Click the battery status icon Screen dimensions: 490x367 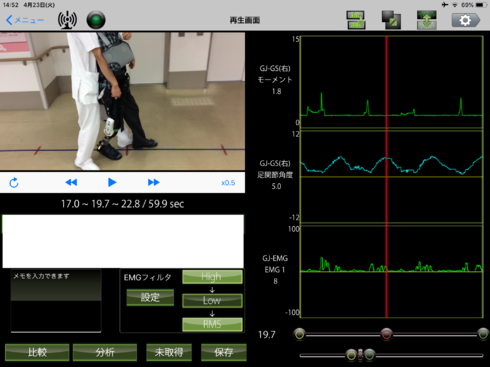coord(481,5)
